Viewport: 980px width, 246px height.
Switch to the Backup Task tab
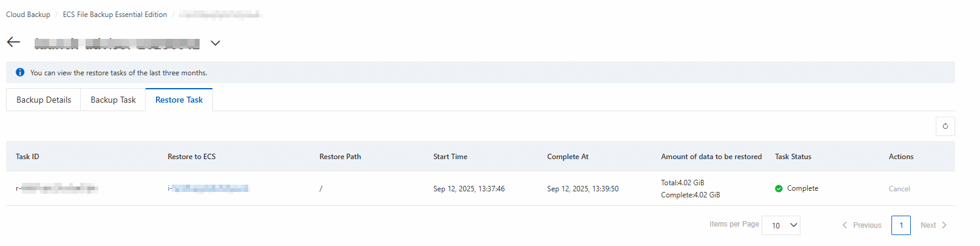[113, 100]
